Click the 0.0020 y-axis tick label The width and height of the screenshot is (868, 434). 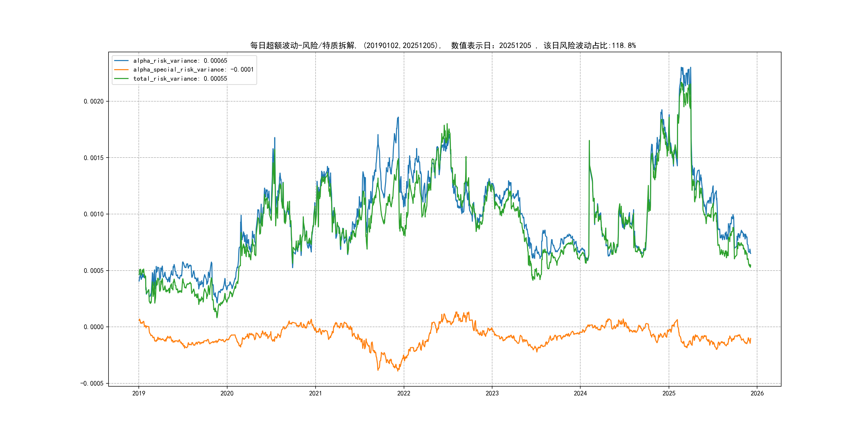93,102
